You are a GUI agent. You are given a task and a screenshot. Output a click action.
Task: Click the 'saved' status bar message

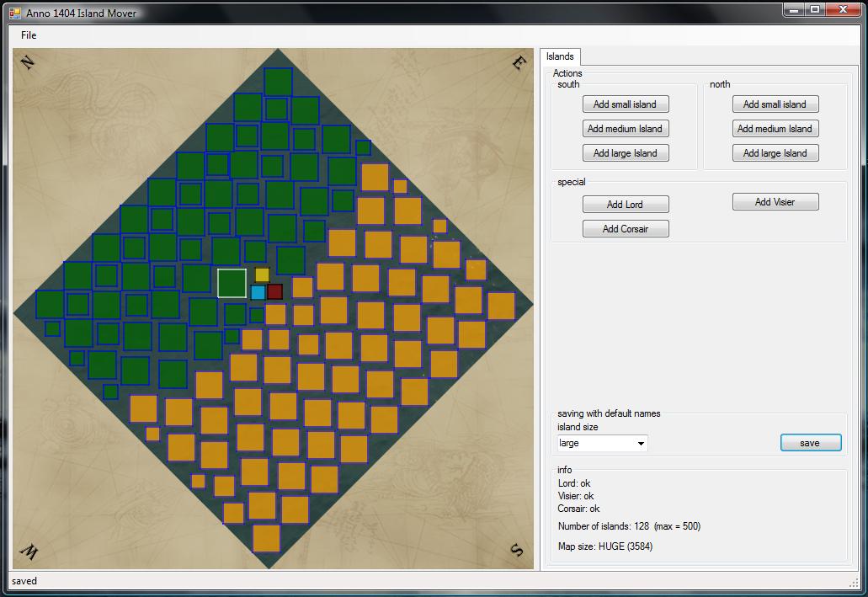pyautogui.click(x=24, y=581)
